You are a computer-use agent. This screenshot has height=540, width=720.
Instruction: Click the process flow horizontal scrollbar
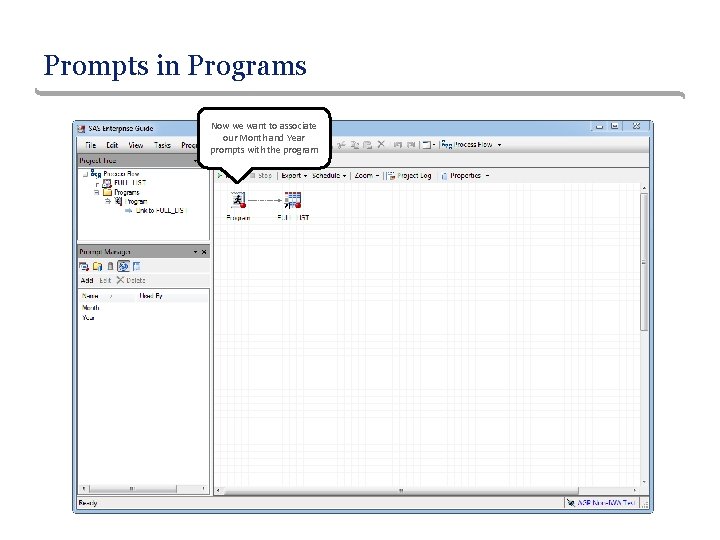(401, 491)
